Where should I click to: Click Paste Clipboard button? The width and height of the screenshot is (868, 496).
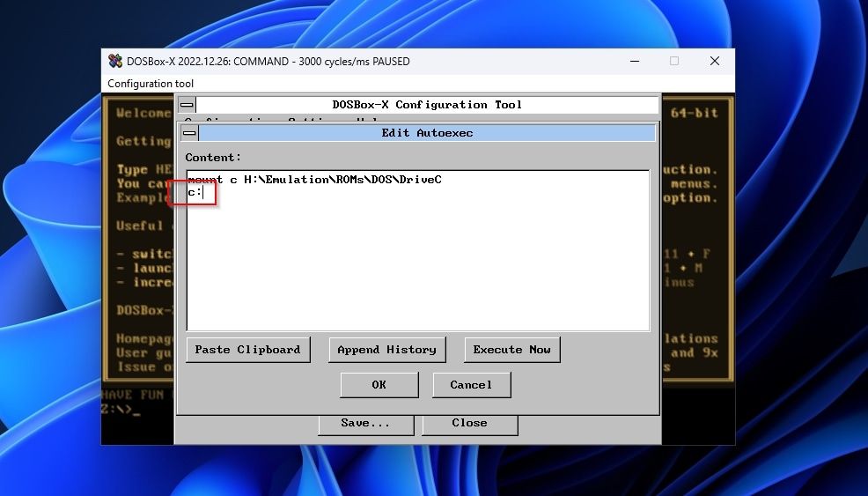coord(248,350)
